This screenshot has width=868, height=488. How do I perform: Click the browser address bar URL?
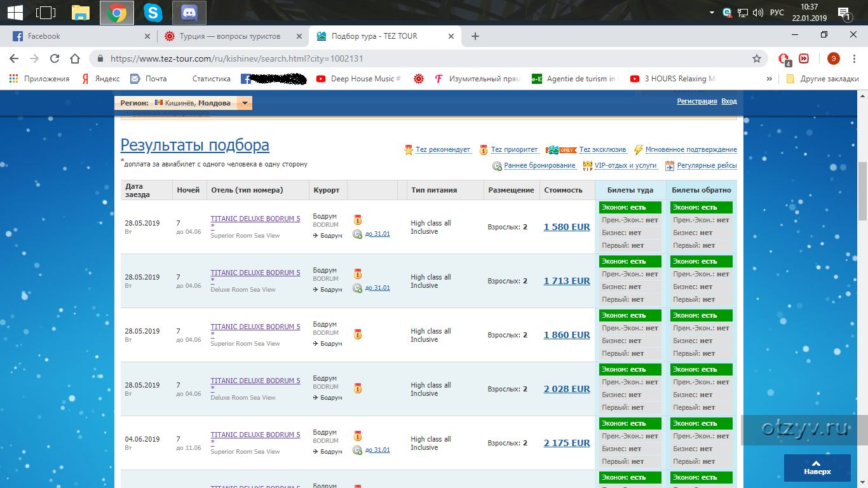point(236,58)
